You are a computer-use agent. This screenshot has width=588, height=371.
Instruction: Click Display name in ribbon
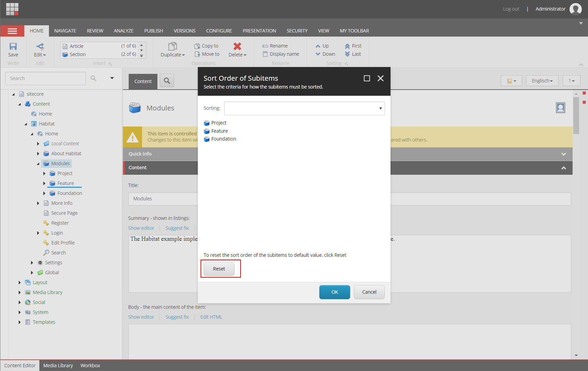tap(281, 54)
